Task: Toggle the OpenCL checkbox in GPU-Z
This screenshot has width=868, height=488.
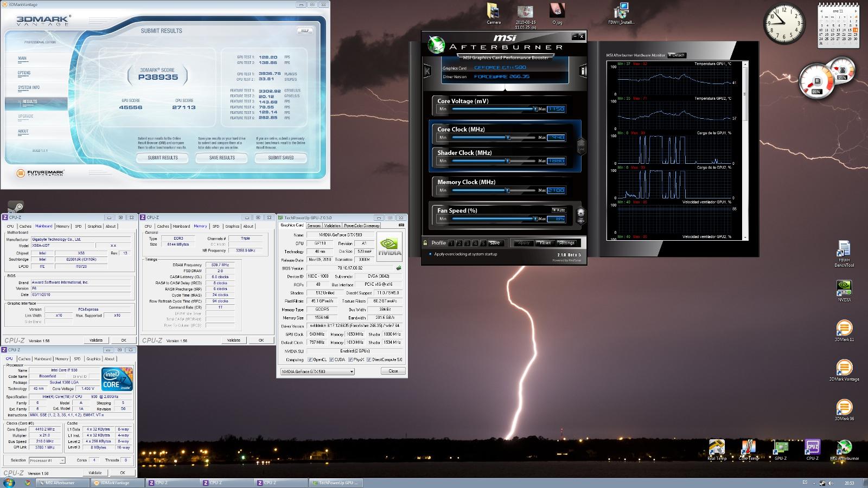Action: point(310,359)
